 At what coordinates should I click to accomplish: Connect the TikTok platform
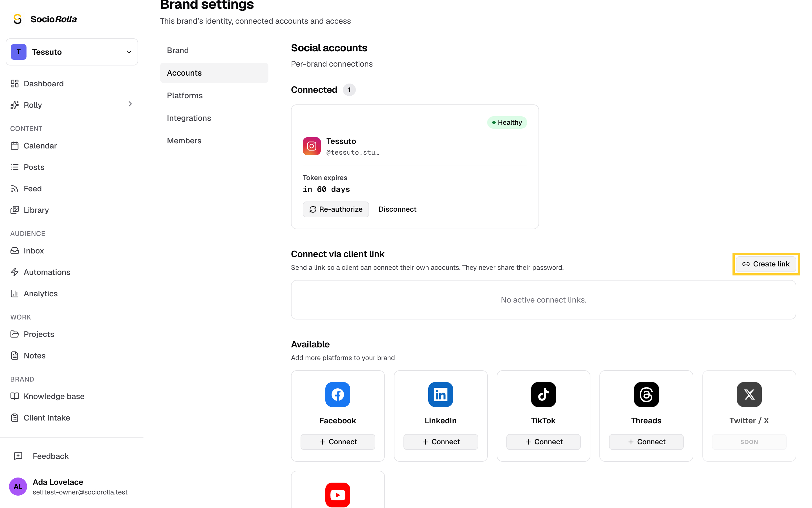[543, 442]
